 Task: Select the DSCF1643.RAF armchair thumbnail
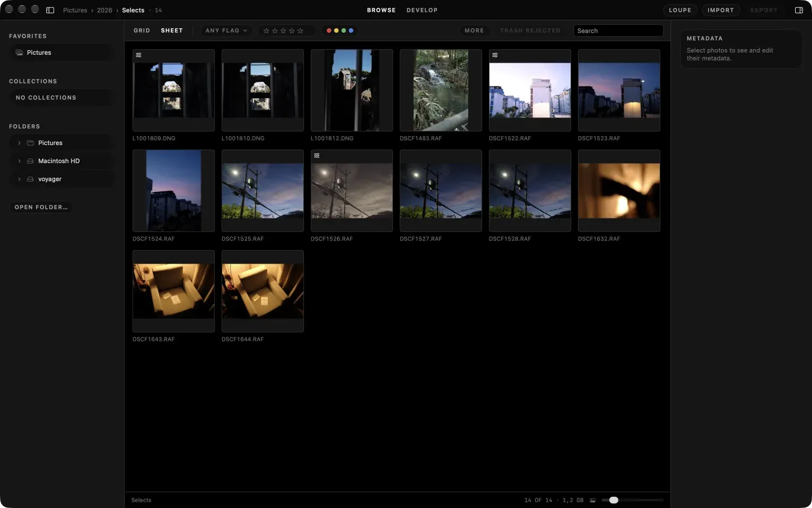click(x=174, y=291)
